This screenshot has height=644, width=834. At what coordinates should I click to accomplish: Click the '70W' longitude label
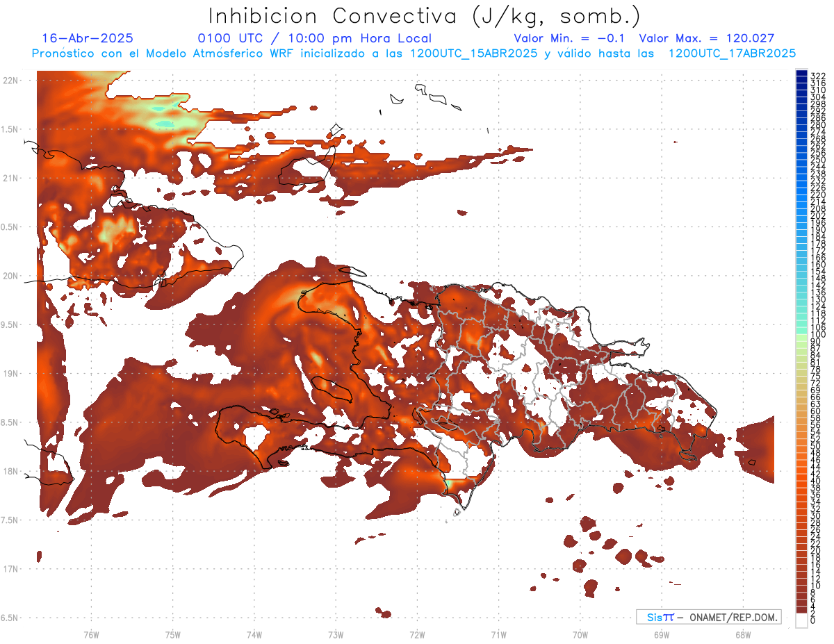[x=580, y=634]
